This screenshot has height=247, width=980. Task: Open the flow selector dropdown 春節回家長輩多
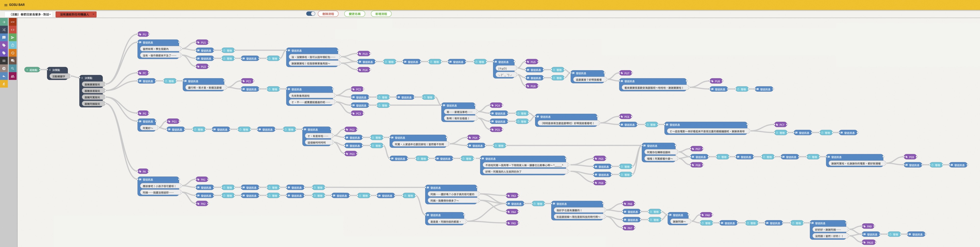[x=30, y=14]
